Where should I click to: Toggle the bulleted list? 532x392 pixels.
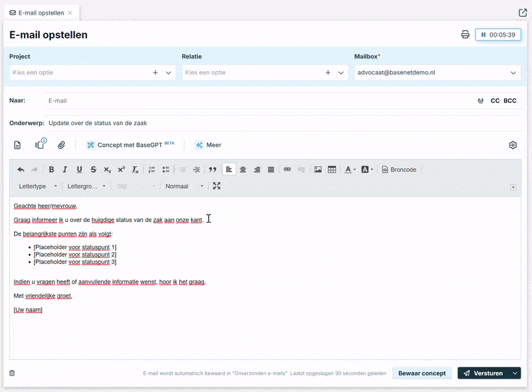tap(166, 170)
